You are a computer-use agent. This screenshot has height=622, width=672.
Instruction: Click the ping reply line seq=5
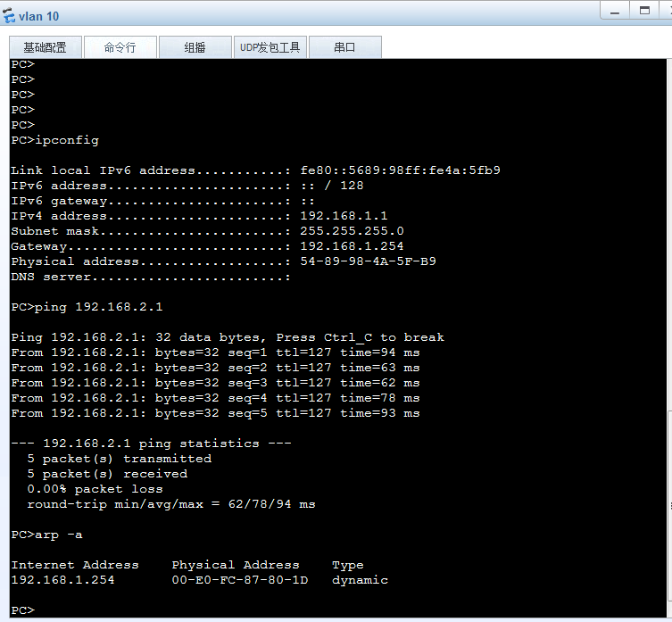[216, 413]
